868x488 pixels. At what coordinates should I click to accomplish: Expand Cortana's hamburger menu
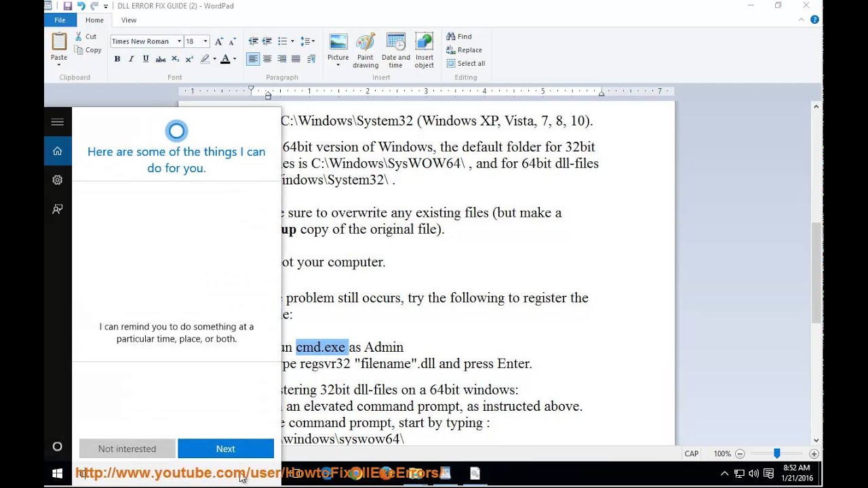[58, 122]
